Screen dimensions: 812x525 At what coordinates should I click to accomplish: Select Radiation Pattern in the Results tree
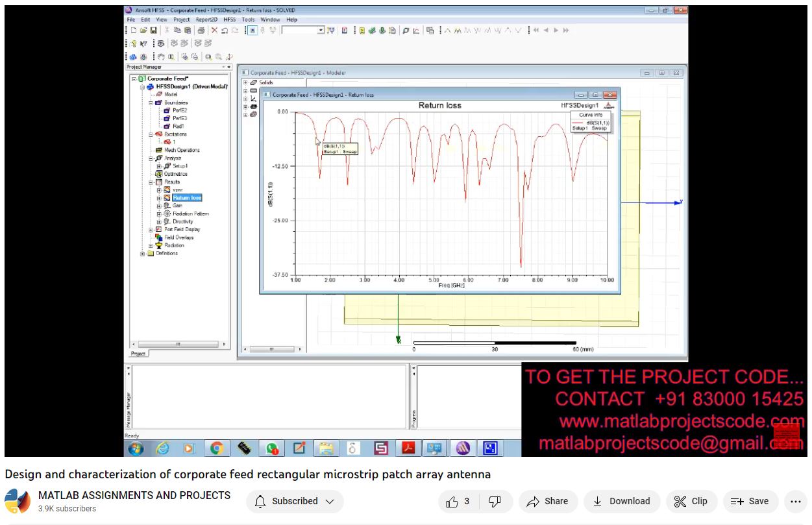coord(190,214)
